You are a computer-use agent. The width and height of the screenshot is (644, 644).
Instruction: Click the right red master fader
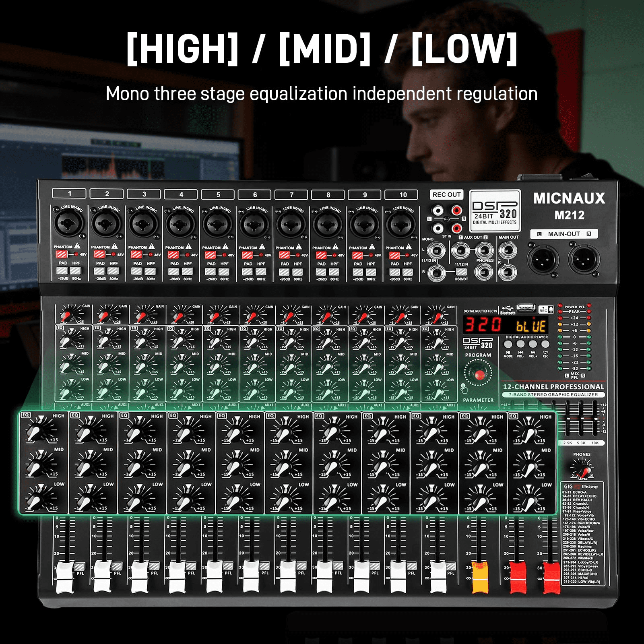(x=552, y=578)
